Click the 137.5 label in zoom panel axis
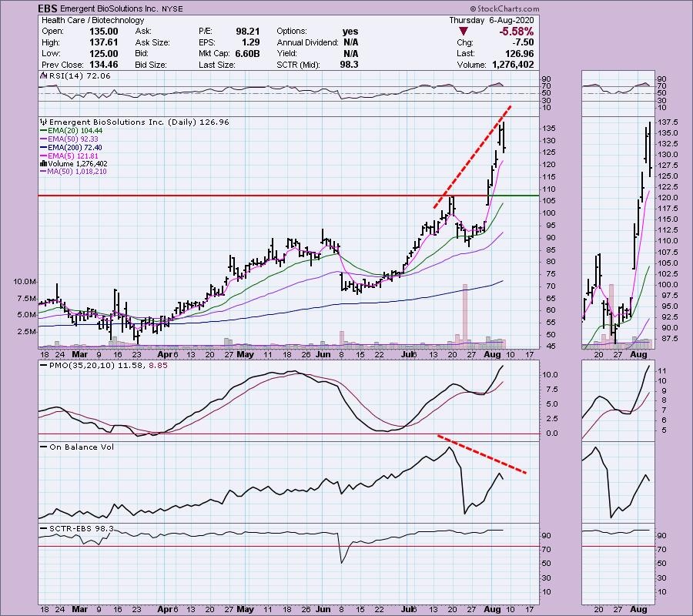Image resolution: width=693 pixels, height=616 pixels. 668,122
